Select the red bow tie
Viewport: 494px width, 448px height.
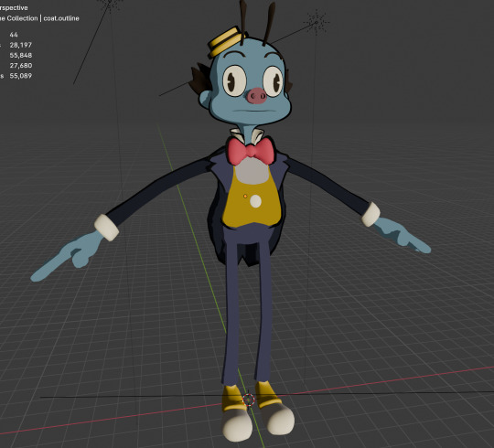(251, 151)
